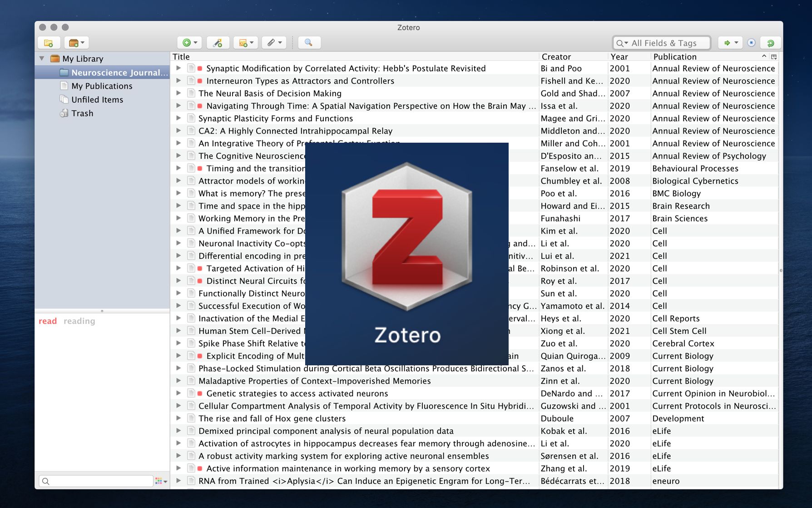The image size is (812, 508).
Task: Expand the CA2 Intrahippocampal Relay row
Action: [179, 131]
